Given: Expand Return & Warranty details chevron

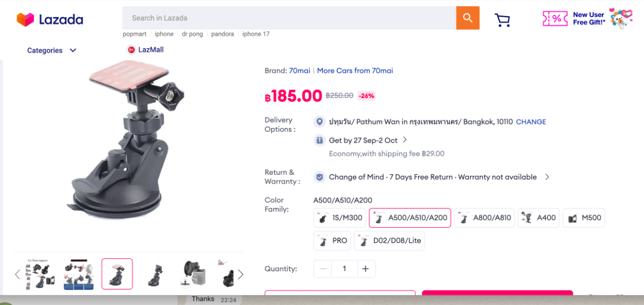Looking at the screenshot, I should pyautogui.click(x=547, y=177).
